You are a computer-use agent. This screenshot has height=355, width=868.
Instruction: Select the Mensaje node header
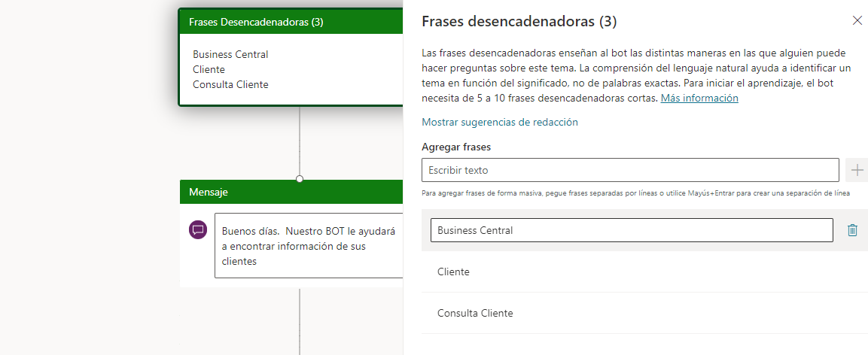[x=291, y=192]
